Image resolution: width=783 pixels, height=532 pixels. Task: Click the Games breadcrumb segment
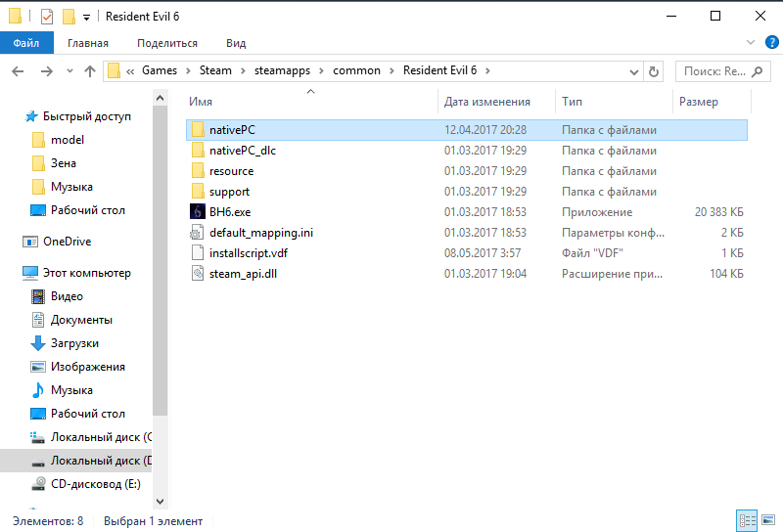pos(160,70)
